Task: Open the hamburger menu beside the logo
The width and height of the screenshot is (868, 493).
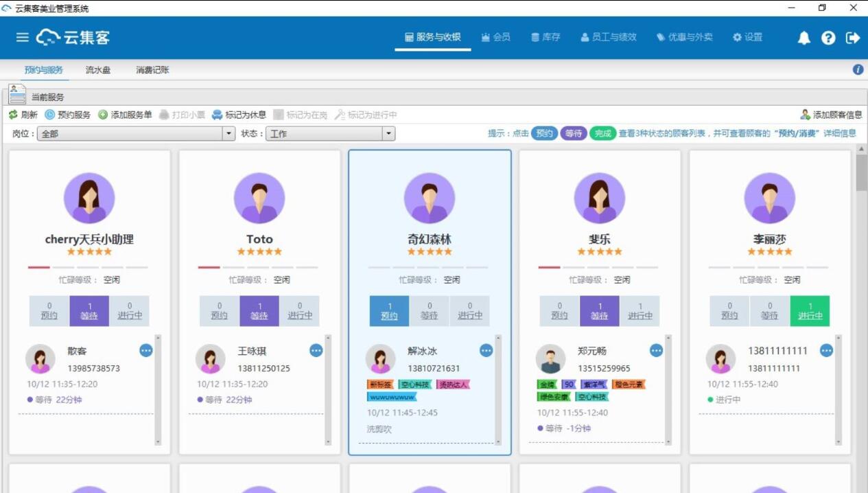Action: (x=23, y=37)
